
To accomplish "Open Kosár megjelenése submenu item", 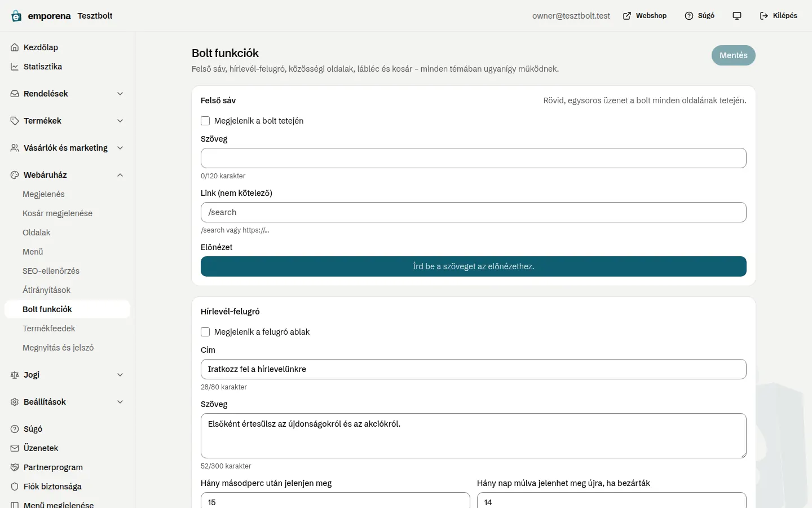I will coord(67,213).
